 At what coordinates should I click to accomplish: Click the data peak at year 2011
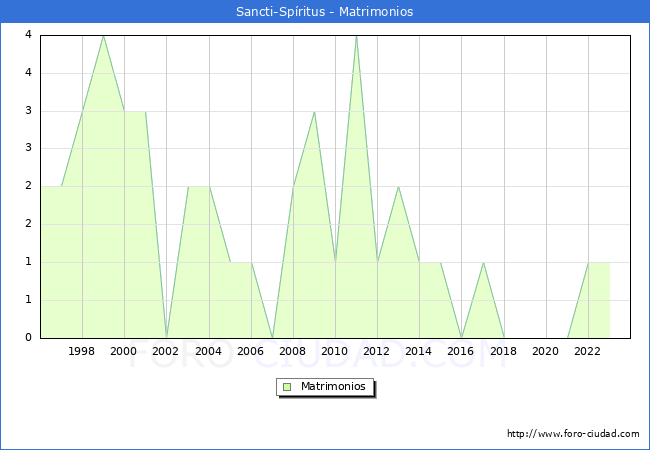click(x=356, y=36)
